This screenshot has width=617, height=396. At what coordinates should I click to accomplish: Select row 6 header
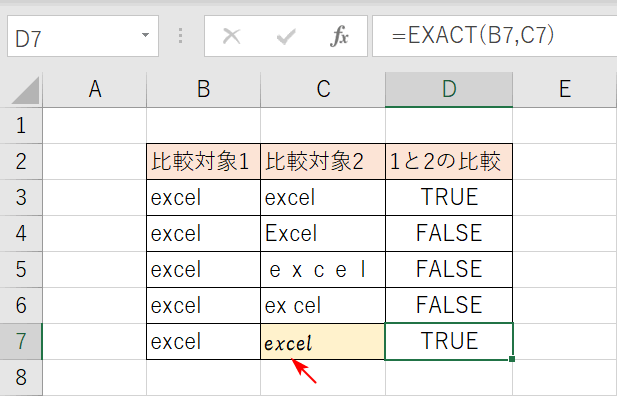[x=21, y=305]
